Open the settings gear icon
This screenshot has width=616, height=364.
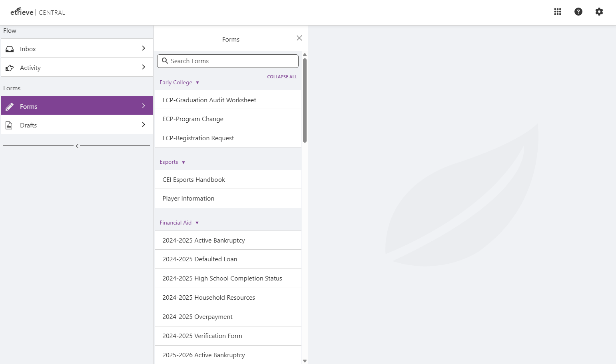pos(599,12)
